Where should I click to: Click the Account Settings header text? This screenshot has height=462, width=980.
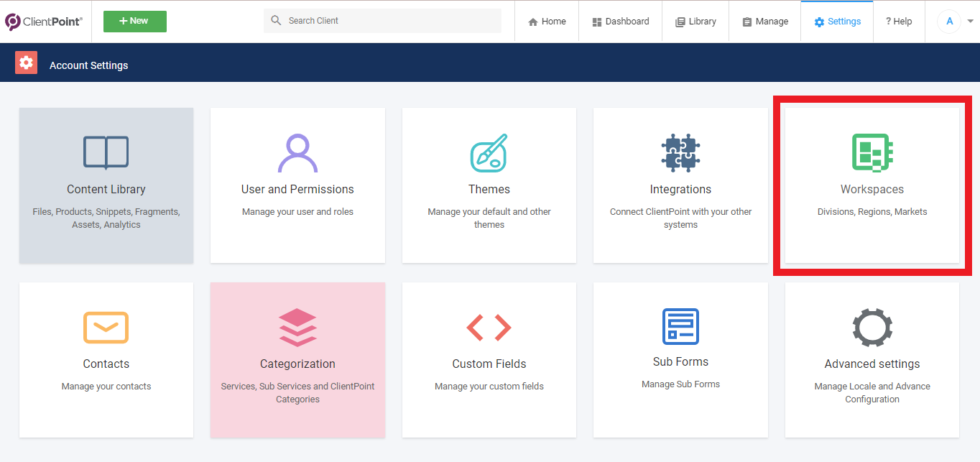click(x=89, y=65)
